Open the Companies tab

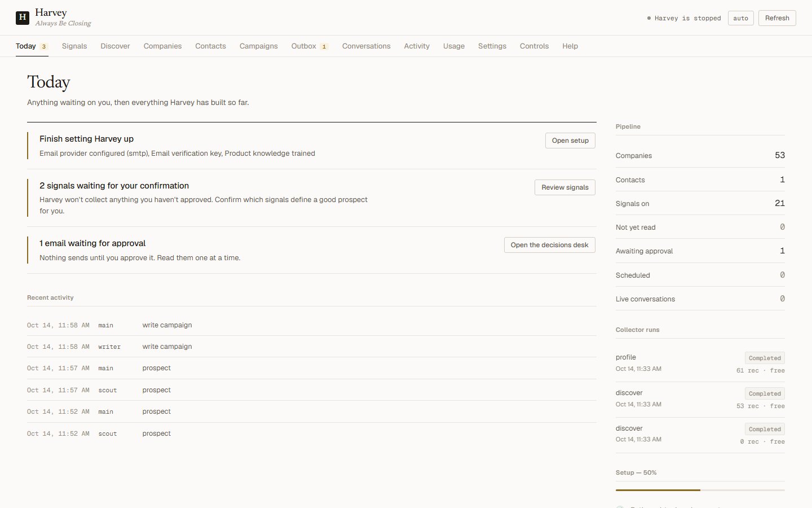(162, 46)
